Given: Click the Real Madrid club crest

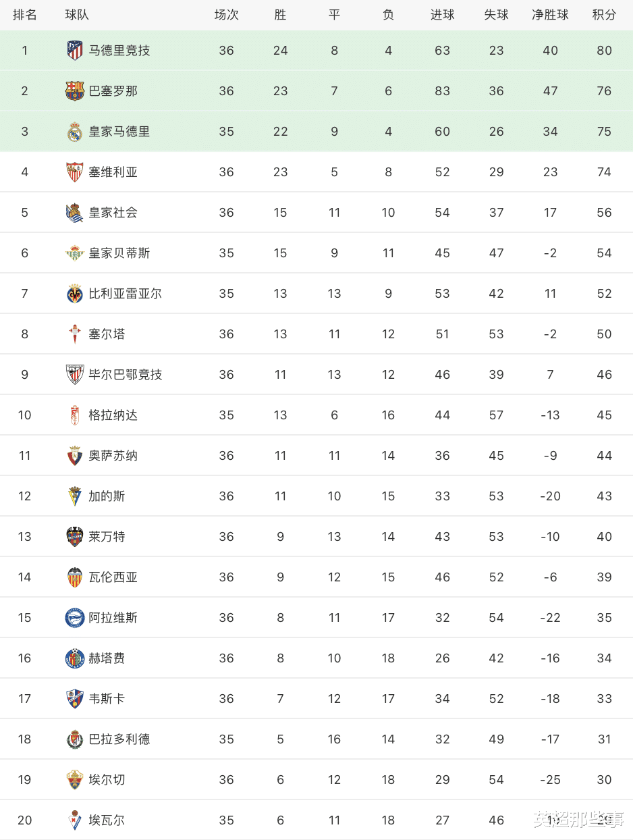Looking at the screenshot, I should point(74,132).
